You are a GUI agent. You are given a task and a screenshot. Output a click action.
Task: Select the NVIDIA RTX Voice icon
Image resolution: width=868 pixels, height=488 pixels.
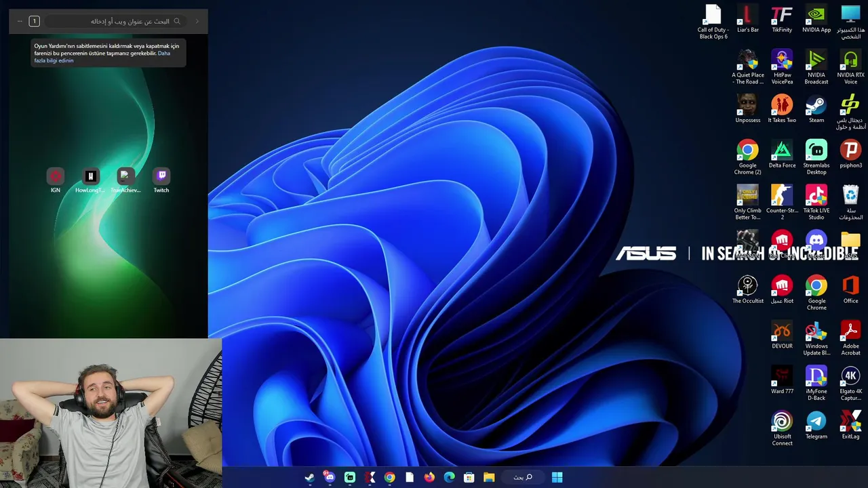coord(850,67)
